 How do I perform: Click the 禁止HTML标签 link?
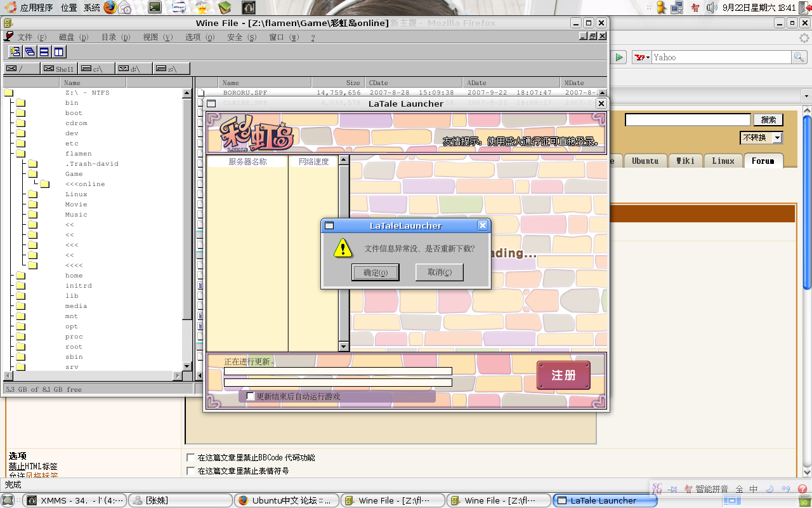(x=33, y=466)
